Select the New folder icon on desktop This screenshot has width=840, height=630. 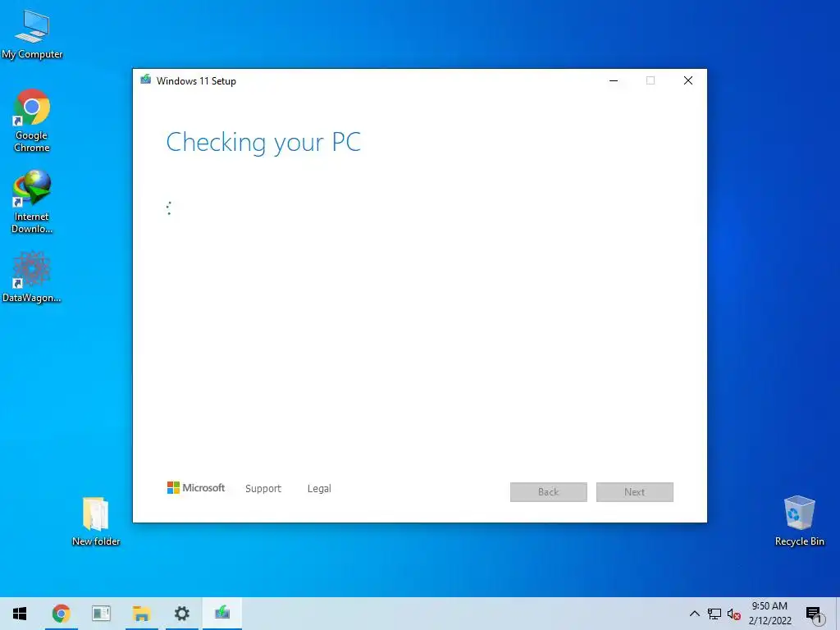pyautogui.click(x=96, y=521)
